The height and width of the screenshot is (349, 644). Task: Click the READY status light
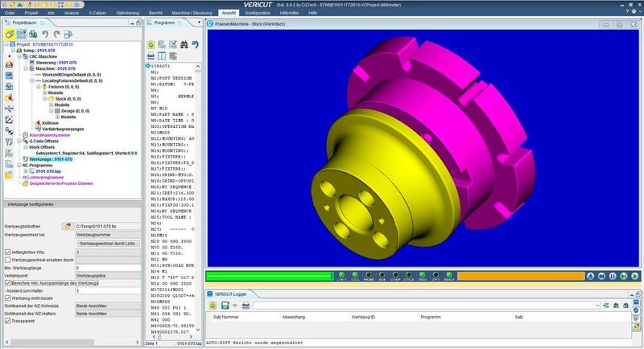pyautogui.click(x=449, y=275)
